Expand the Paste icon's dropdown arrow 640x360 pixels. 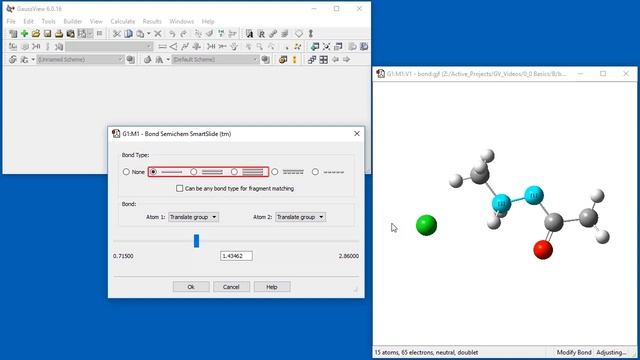[x=149, y=33]
